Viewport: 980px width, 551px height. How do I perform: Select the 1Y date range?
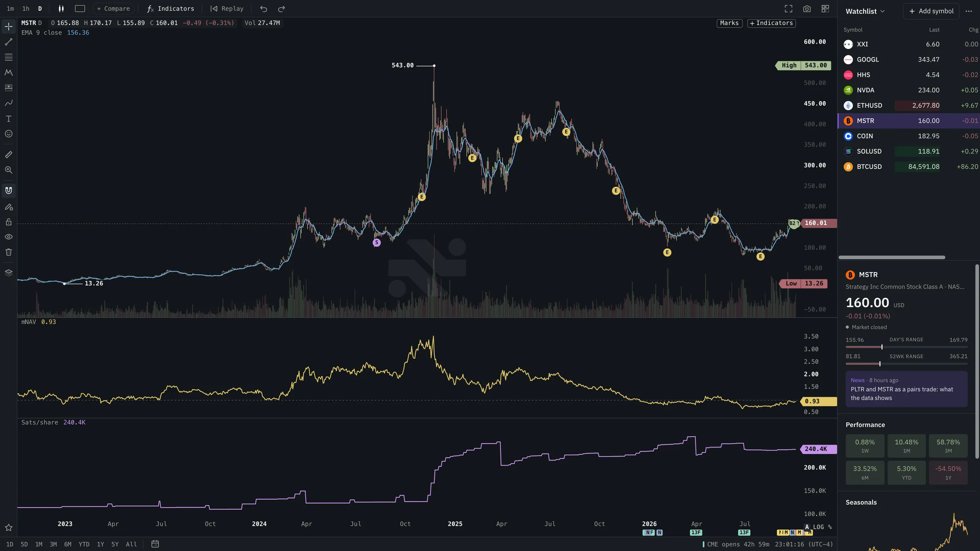pyautogui.click(x=100, y=544)
